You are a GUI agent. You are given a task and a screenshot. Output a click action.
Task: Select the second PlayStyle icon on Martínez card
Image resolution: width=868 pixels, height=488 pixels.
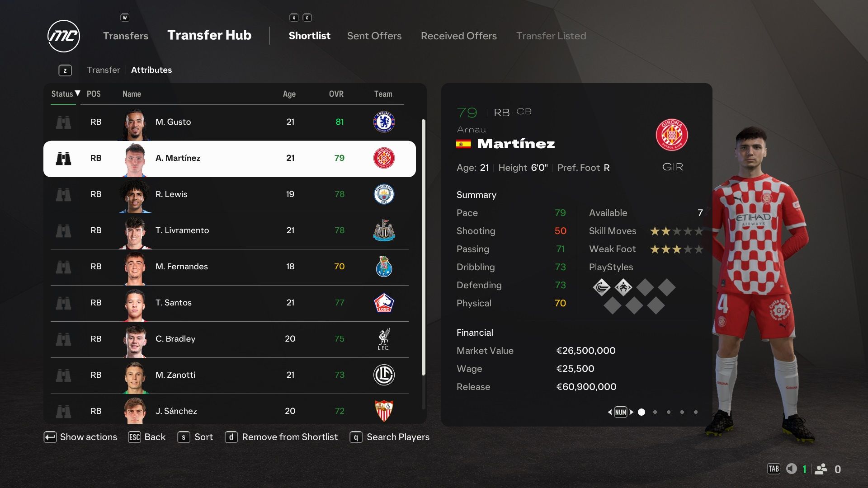(623, 287)
